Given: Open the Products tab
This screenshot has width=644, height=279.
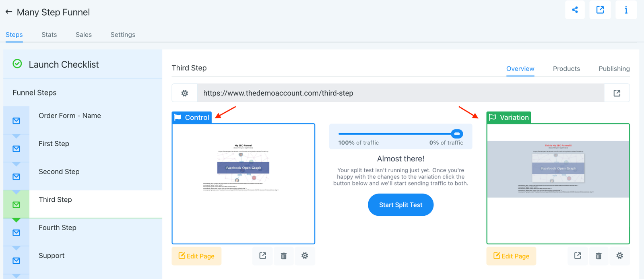Looking at the screenshot, I should pyautogui.click(x=566, y=69).
